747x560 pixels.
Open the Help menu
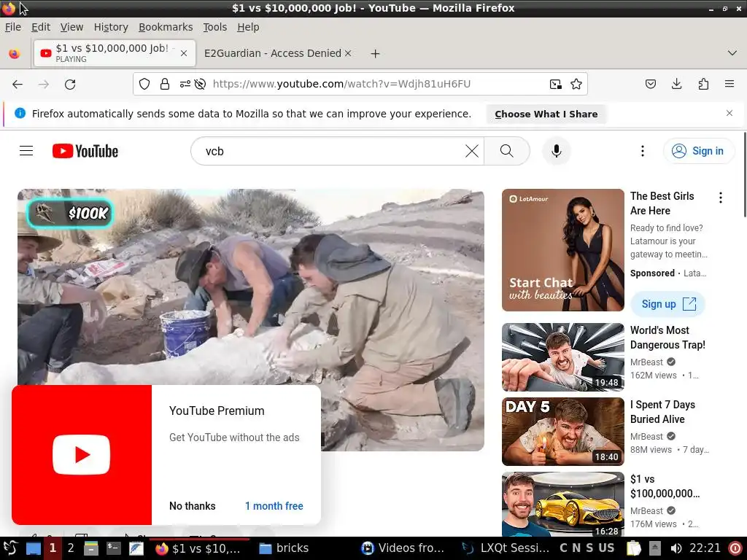click(x=248, y=27)
